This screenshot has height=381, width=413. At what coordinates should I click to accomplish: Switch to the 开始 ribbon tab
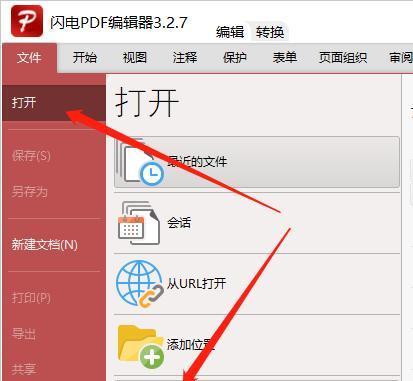(x=85, y=58)
